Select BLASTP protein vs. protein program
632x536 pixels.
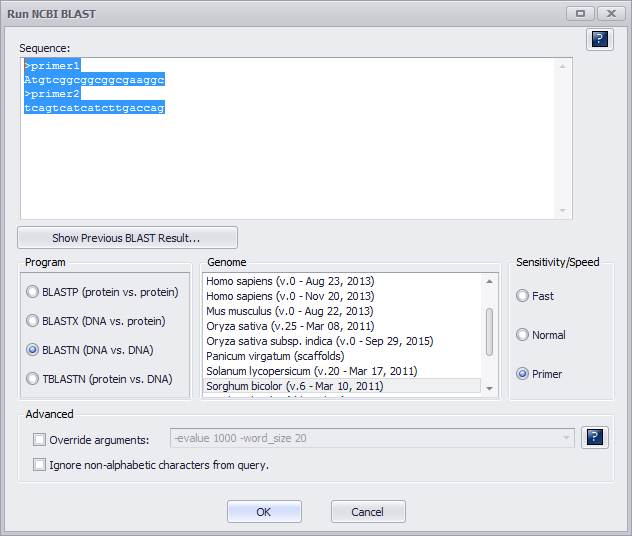[33, 292]
